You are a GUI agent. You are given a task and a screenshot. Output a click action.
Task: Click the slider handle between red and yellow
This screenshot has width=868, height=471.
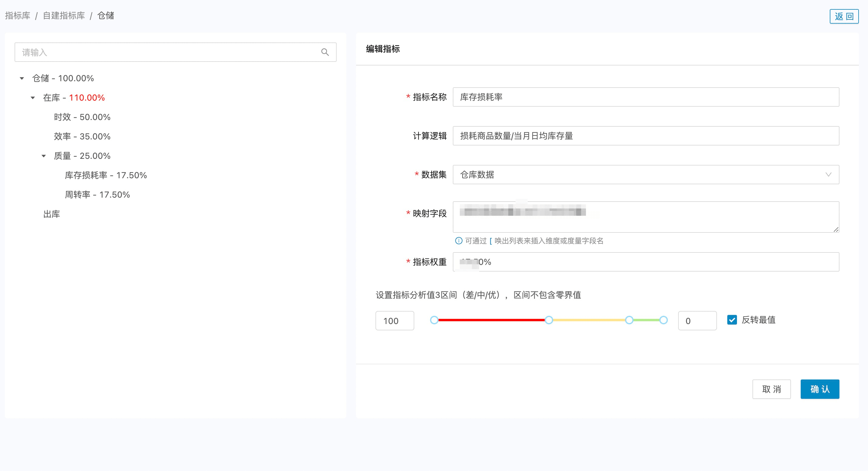pyautogui.click(x=549, y=320)
